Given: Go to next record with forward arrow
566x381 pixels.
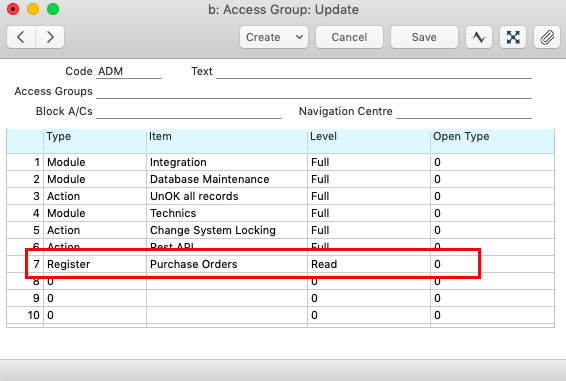Looking at the screenshot, I should point(50,37).
